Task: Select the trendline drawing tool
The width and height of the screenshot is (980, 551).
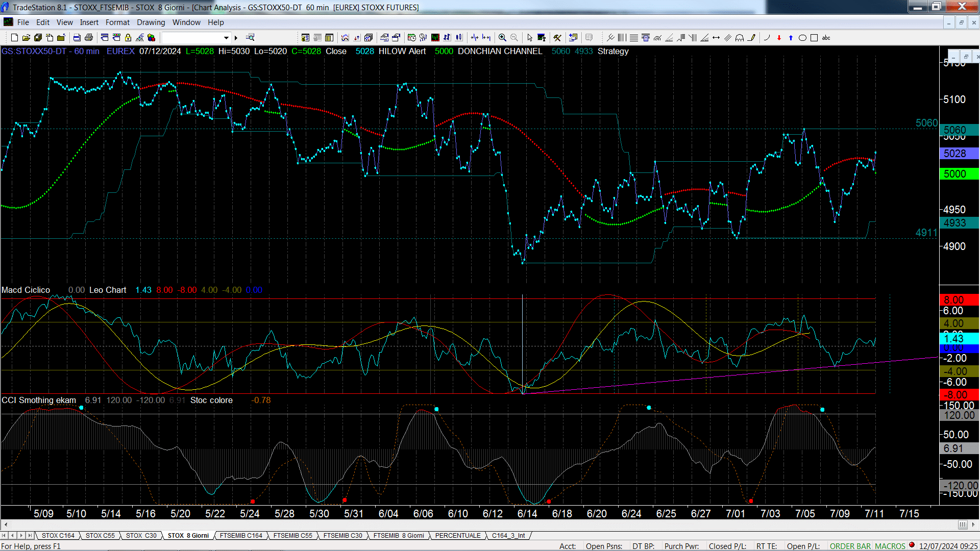Action: tap(610, 37)
